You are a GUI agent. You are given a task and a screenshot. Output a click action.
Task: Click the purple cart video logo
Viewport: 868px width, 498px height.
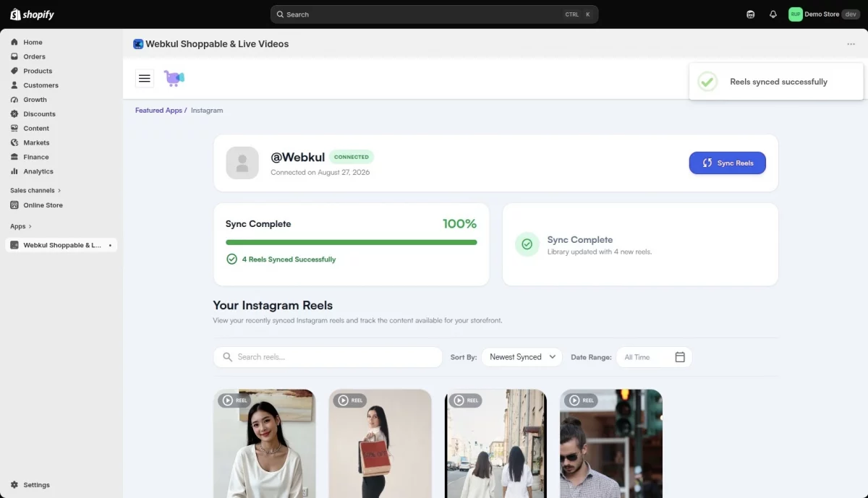point(174,78)
